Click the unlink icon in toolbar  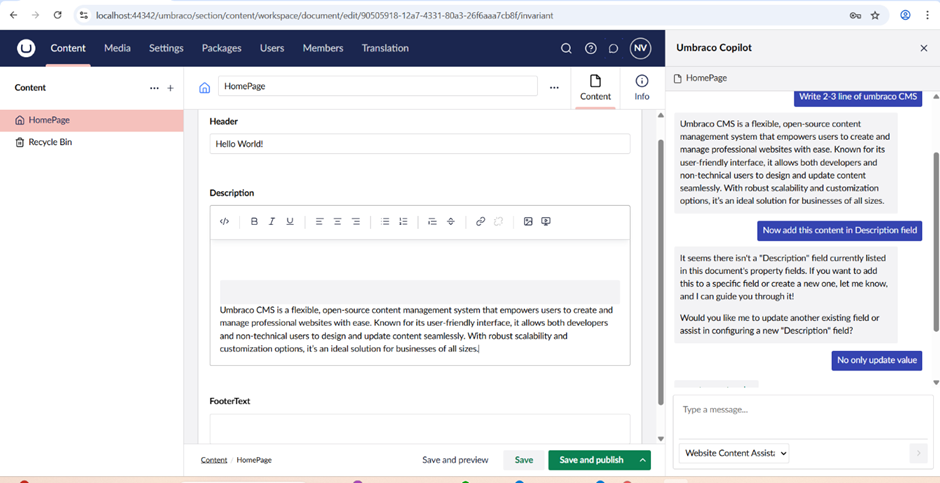(x=498, y=222)
